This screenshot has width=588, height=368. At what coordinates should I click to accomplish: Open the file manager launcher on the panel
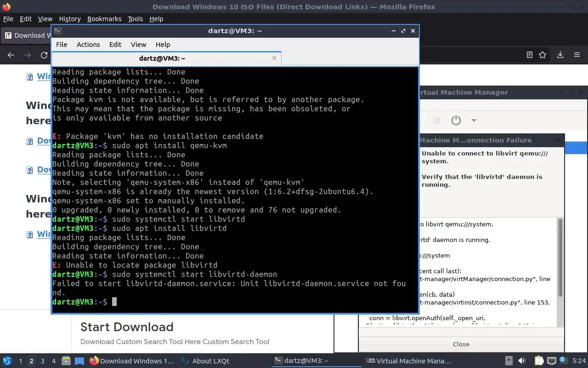tap(66, 361)
